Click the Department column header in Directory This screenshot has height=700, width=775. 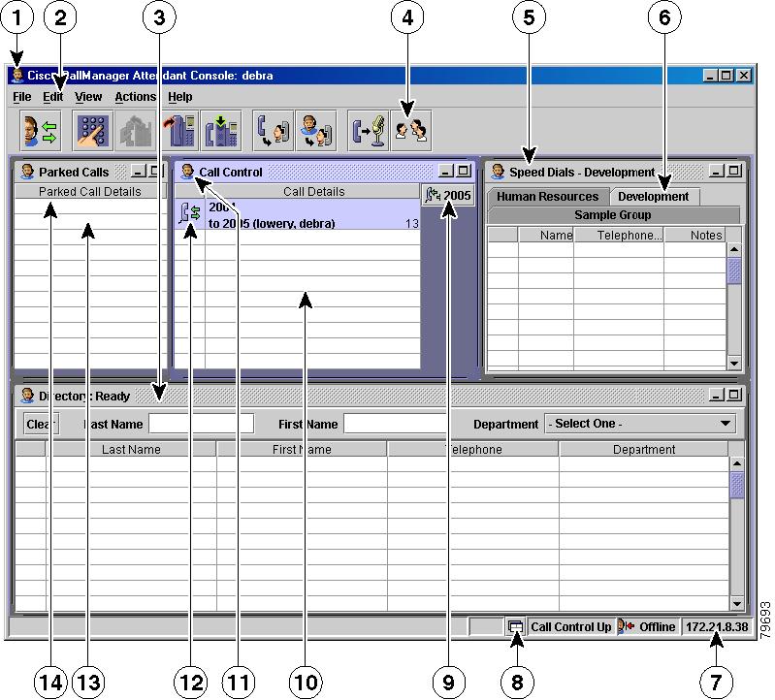coord(643,450)
